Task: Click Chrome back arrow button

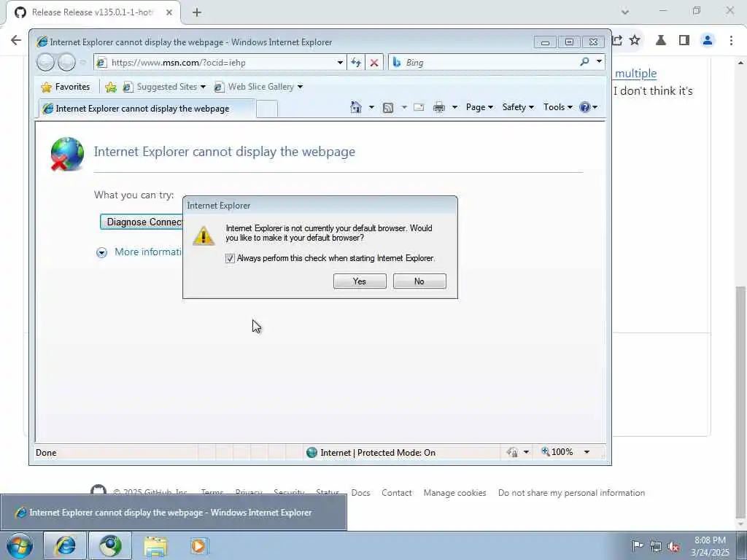Action: tap(16, 40)
